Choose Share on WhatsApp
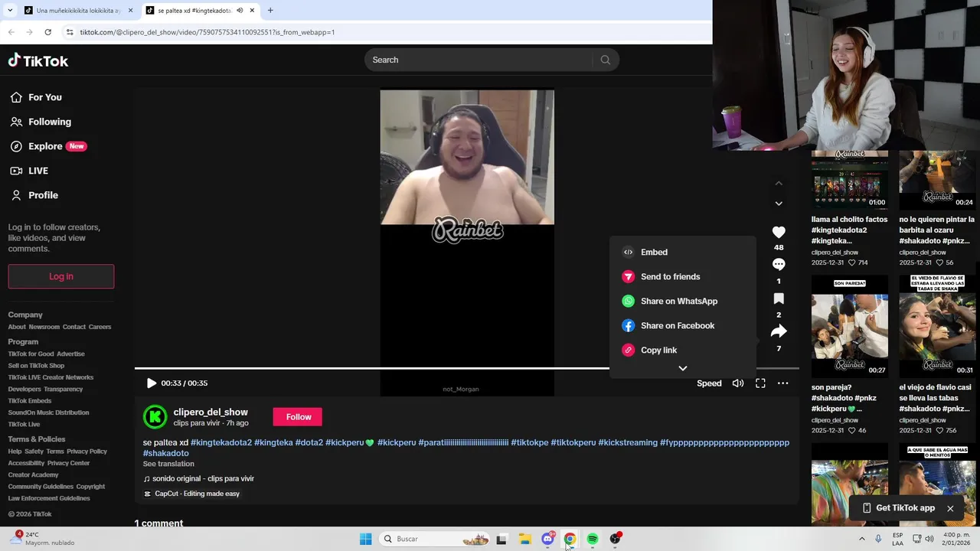Screen dimensions: 980x551 pos(683,302)
